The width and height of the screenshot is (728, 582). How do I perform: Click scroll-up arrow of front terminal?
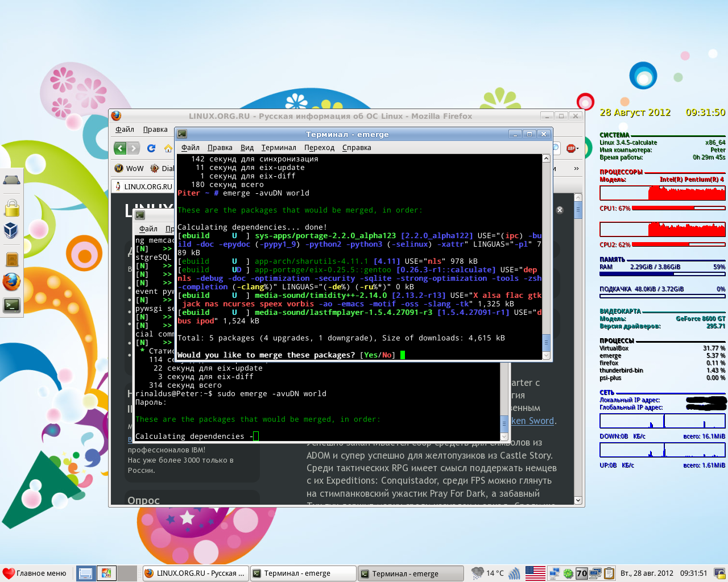point(547,159)
